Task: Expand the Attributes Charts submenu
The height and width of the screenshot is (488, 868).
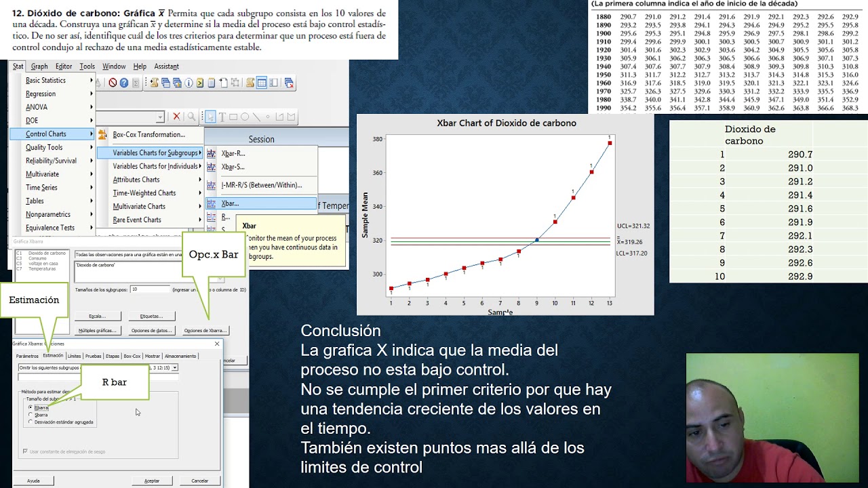Action: tap(200, 180)
